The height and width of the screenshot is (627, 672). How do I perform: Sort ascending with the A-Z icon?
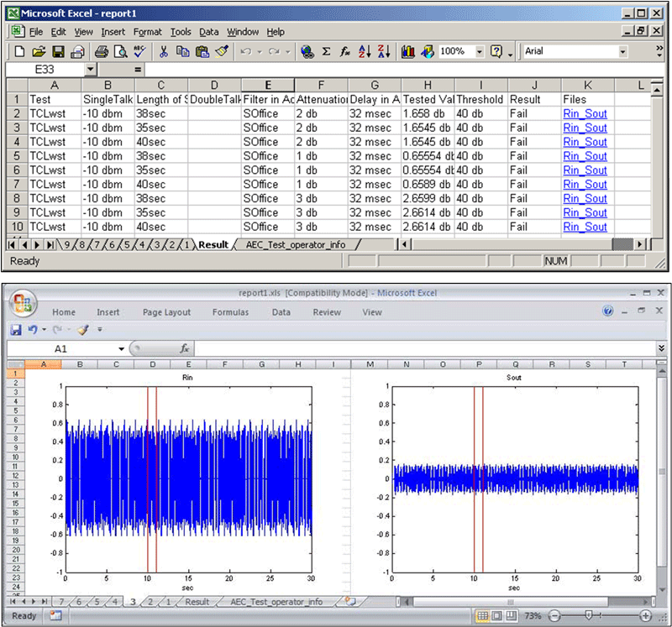point(365,52)
